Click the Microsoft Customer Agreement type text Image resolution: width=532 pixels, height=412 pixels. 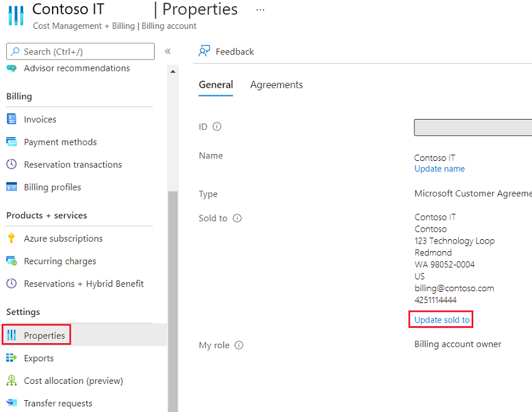coord(473,193)
